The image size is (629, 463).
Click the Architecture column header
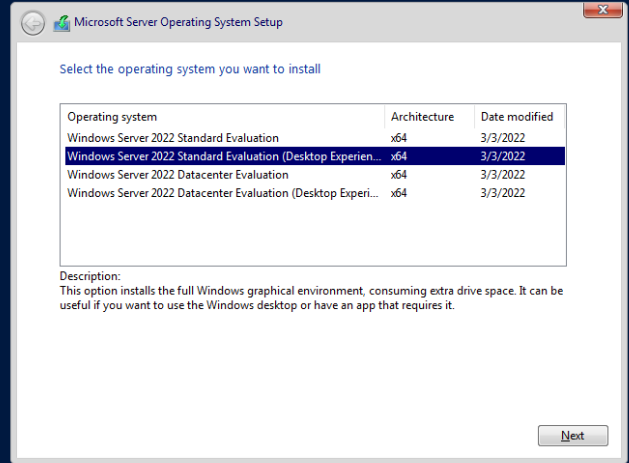pos(429,117)
